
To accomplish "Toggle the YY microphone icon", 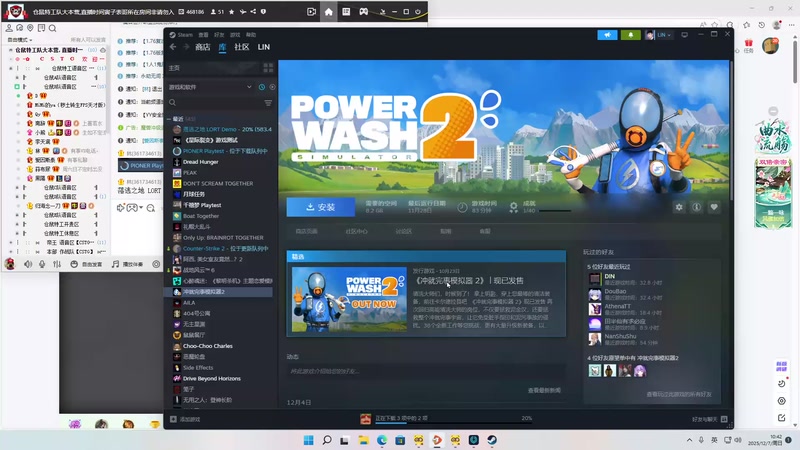I will [x=42, y=264].
